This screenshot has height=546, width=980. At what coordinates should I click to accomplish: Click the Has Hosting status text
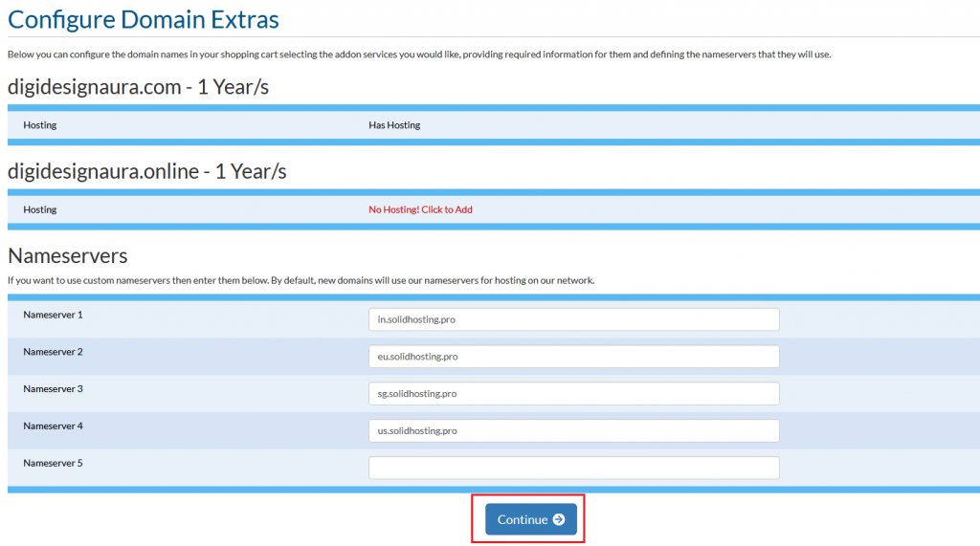[394, 125]
